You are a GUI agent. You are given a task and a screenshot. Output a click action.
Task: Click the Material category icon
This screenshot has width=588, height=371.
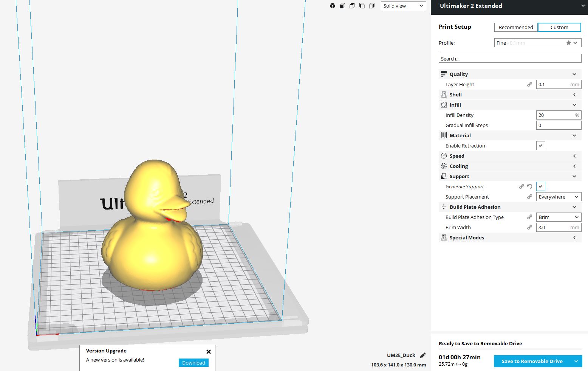click(x=444, y=135)
